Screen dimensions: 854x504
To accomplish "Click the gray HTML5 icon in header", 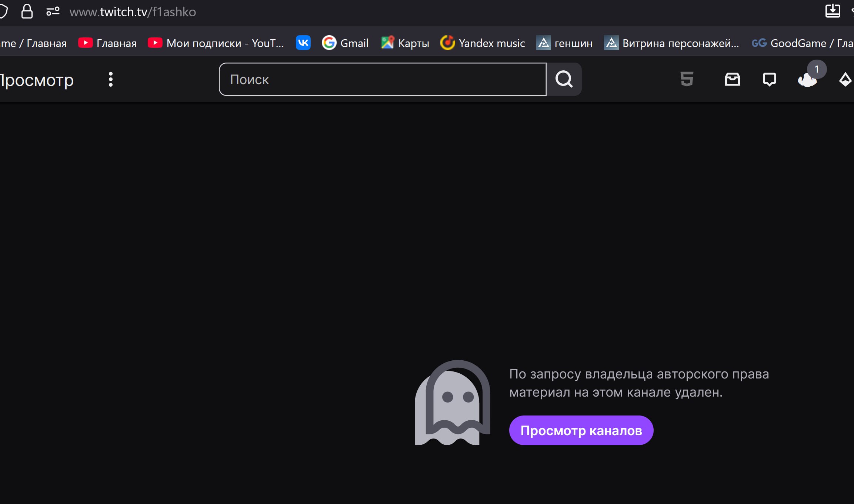I will 687,79.
